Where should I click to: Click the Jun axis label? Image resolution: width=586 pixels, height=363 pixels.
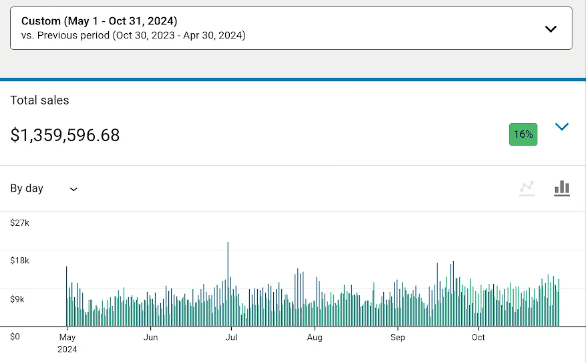tap(151, 337)
